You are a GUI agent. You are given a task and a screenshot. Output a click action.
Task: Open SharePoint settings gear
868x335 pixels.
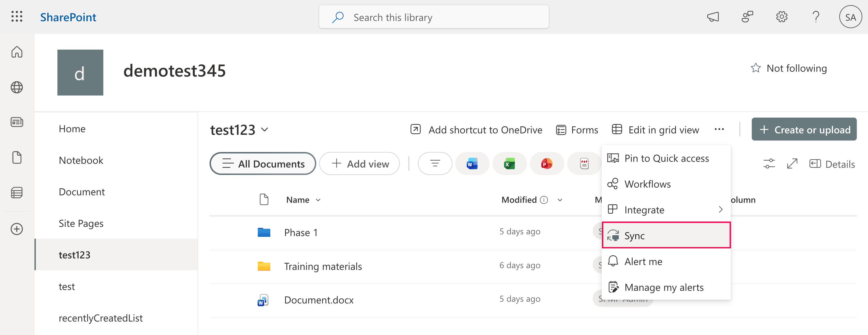(x=782, y=17)
